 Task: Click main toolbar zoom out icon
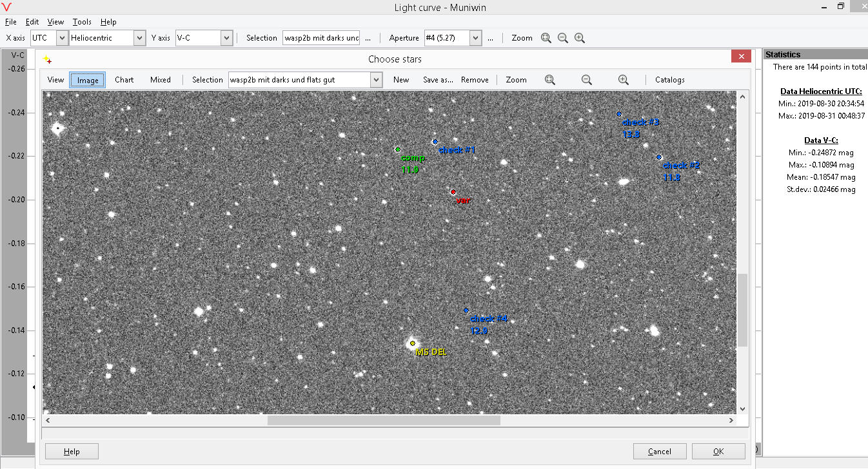click(562, 38)
